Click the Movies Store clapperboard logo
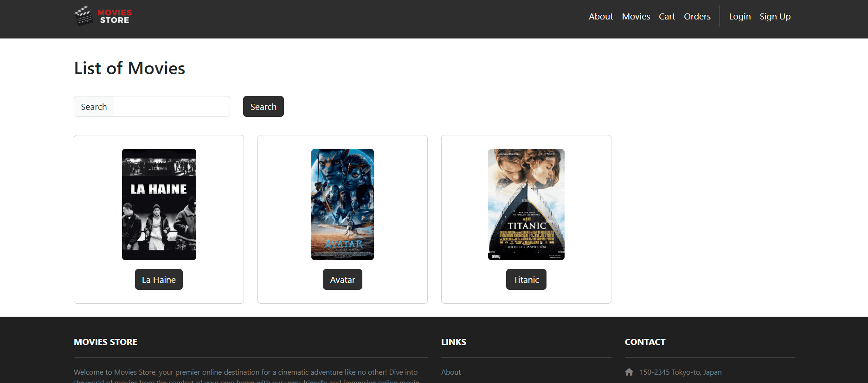This screenshot has width=868, height=383. pyautogui.click(x=103, y=16)
